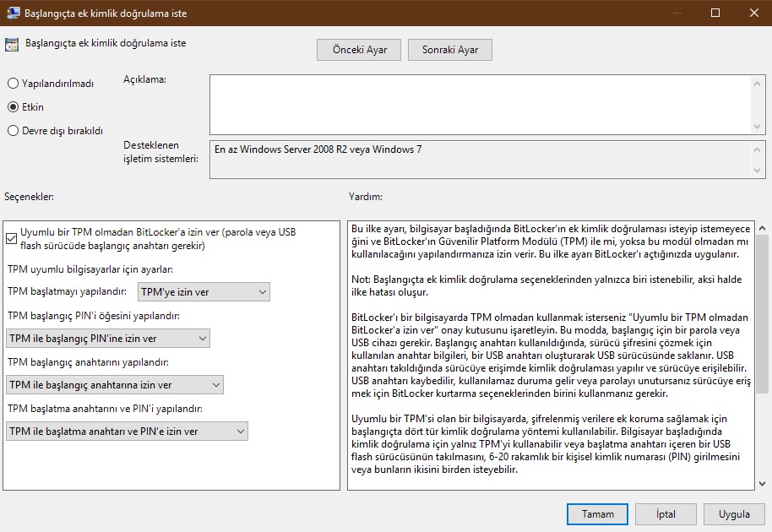Image resolution: width=772 pixels, height=532 pixels.
Task: Go to Önceki Ayar
Action: 359,50
